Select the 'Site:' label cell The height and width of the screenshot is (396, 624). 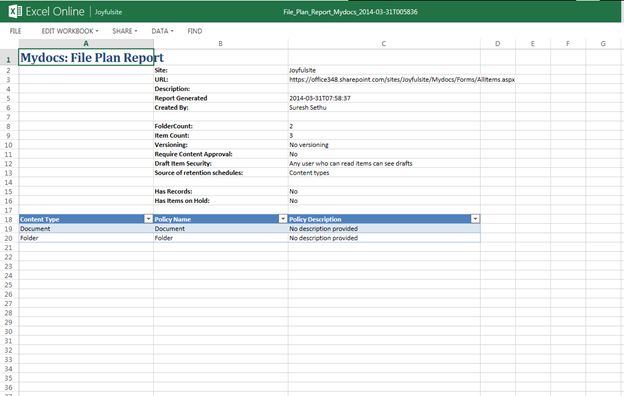click(221, 70)
